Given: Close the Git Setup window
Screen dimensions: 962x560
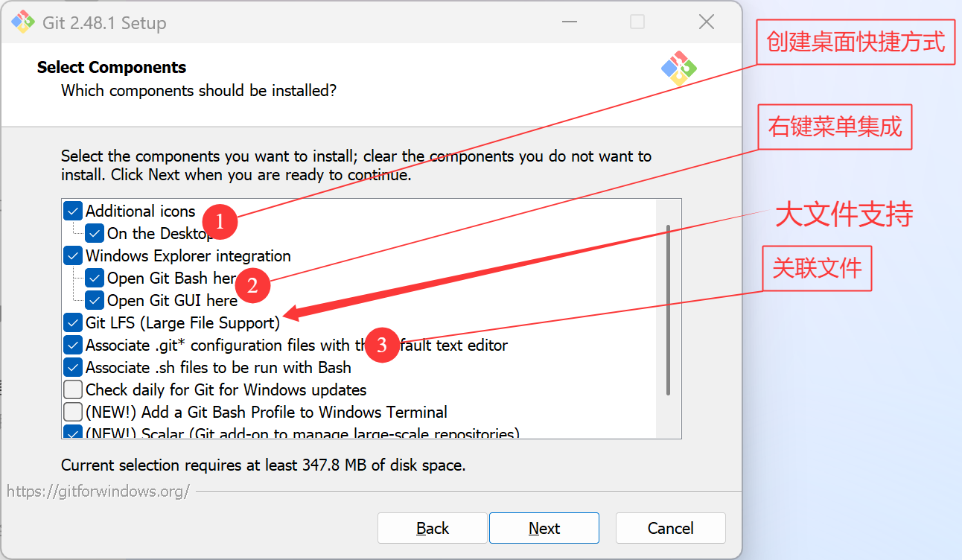Looking at the screenshot, I should (706, 22).
